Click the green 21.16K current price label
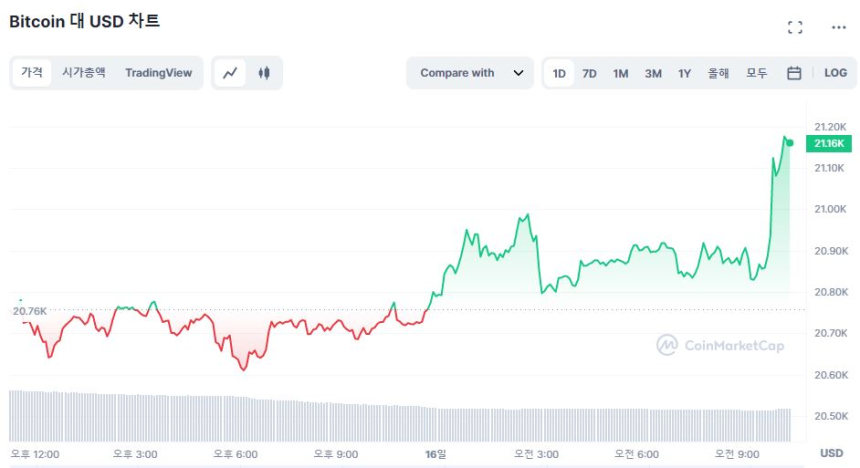 pos(829,144)
